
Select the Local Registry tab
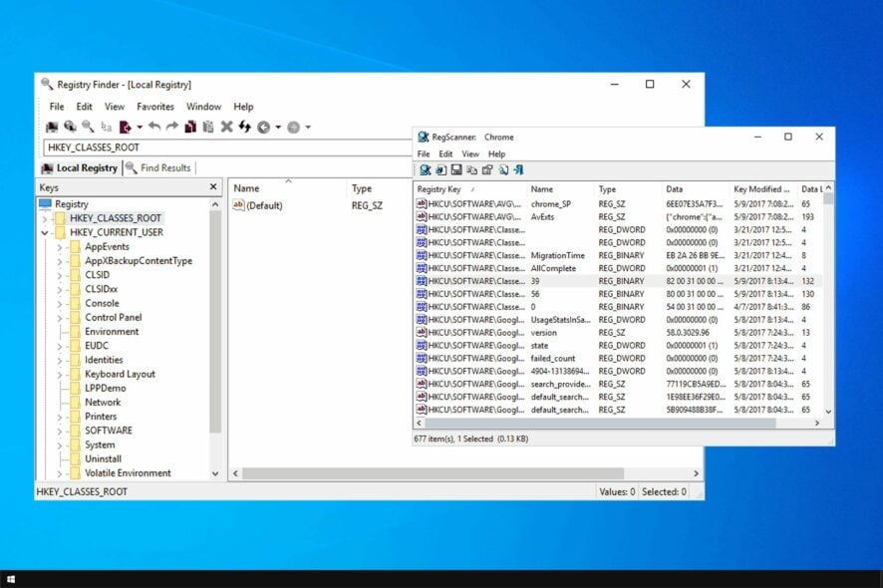(81, 167)
